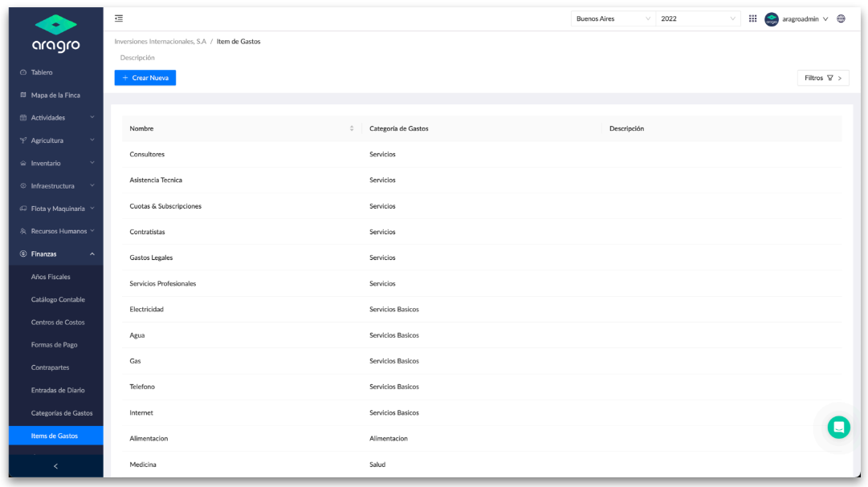Click the Crear Nueva button
The height and width of the screenshot is (487, 868).
(x=145, y=78)
